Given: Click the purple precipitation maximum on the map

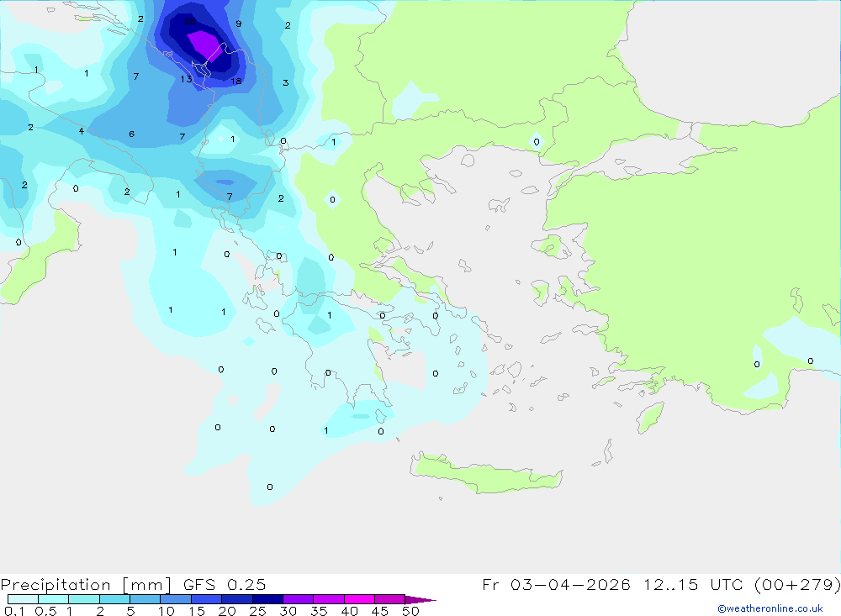Looking at the screenshot, I should coord(204,45).
